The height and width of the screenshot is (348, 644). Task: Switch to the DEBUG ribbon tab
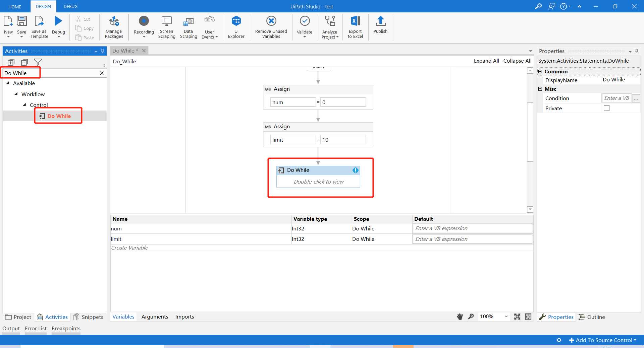[x=70, y=6]
